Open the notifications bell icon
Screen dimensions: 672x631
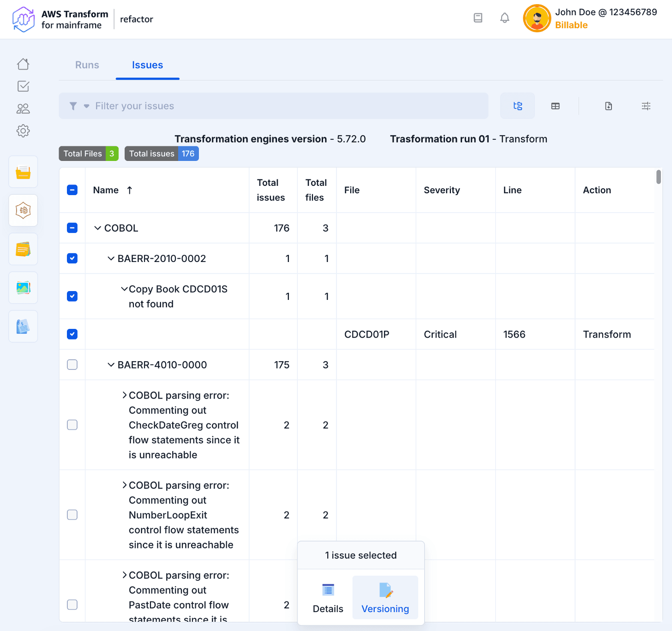pos(504,18)
